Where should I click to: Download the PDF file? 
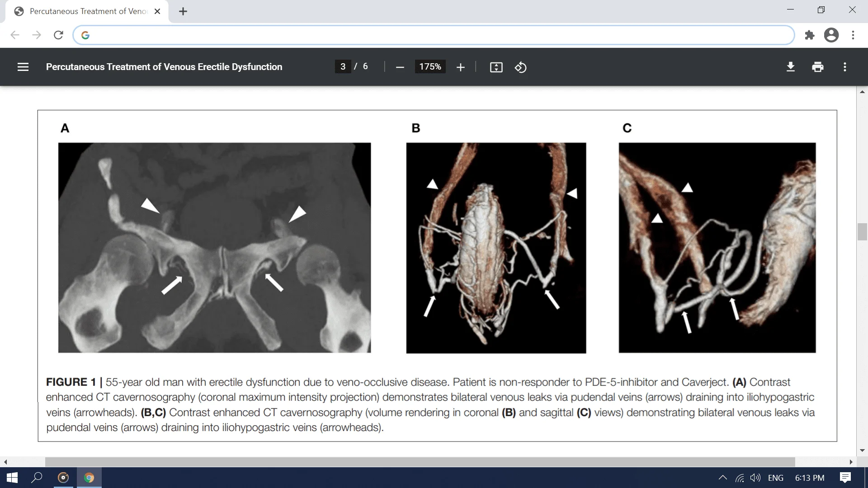pyautogui.click(x=790, y=67)
